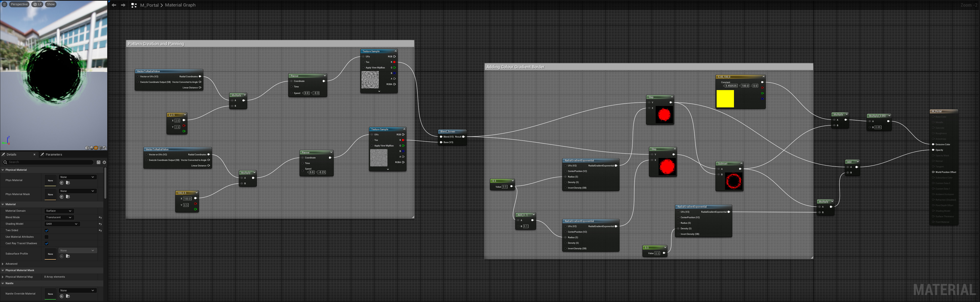The image size is (980, 302).
Task: Click the X value field of 2,2.5 node
Action: pos(177,121)
